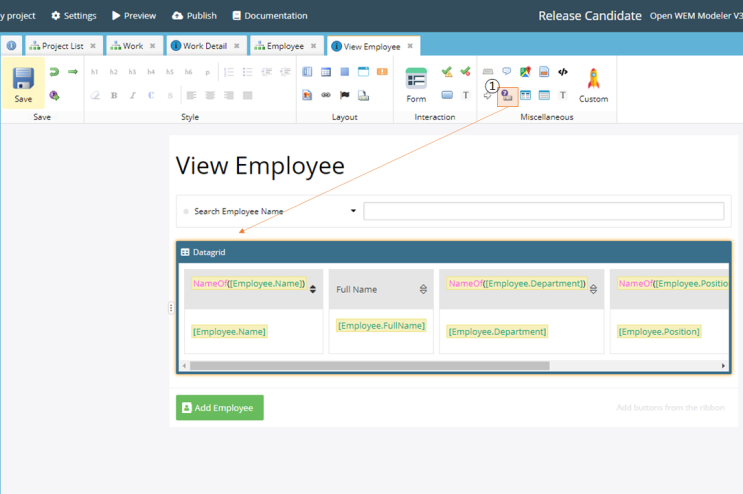
Task: Insert Form from the Interaction group
Action: [x=416, y=85]
